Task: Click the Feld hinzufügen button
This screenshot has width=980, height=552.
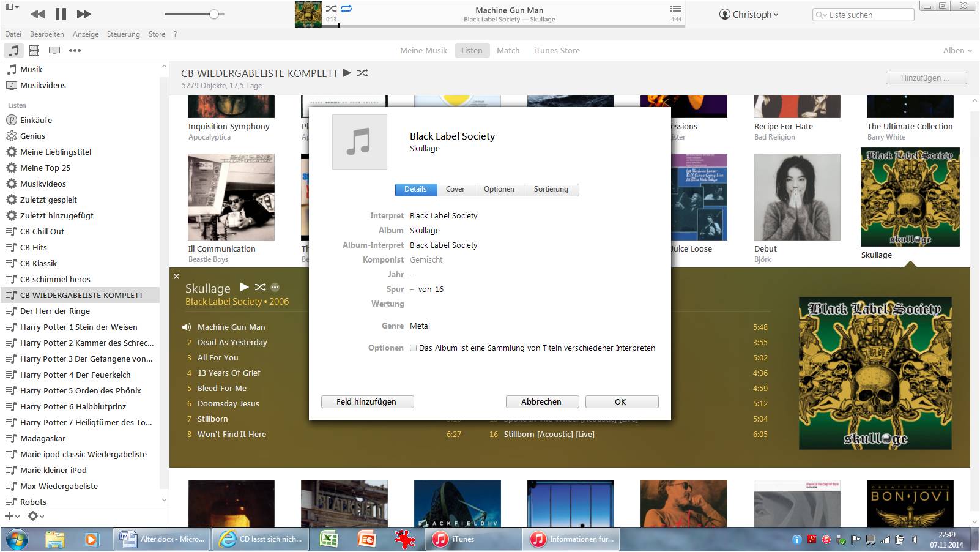Action: [x=367, y=402]
